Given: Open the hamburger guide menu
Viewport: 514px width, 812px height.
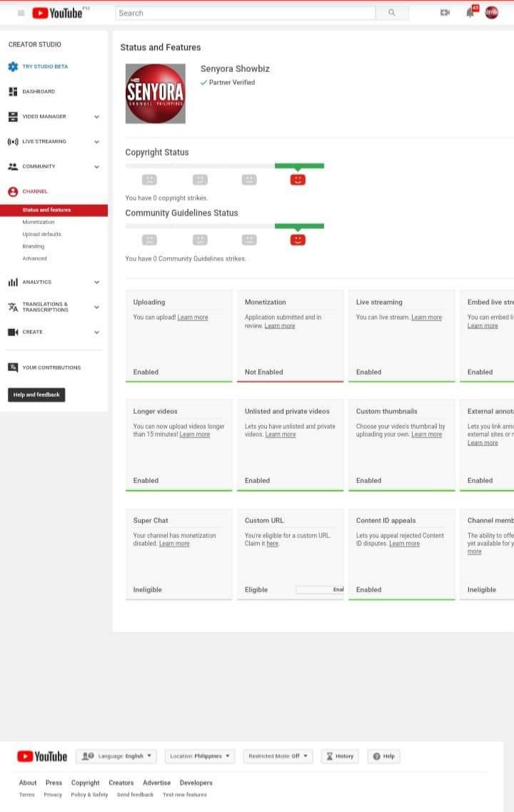Looking at the screenshot, I should [21, 13].
